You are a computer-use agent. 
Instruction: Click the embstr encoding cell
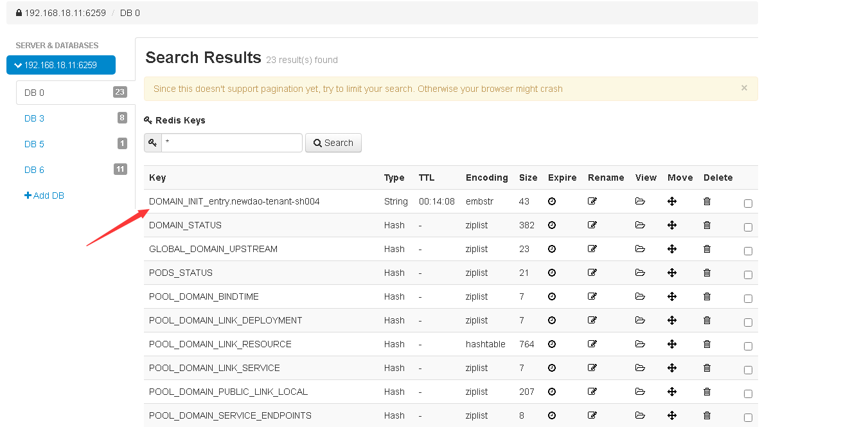click(479, 201)
